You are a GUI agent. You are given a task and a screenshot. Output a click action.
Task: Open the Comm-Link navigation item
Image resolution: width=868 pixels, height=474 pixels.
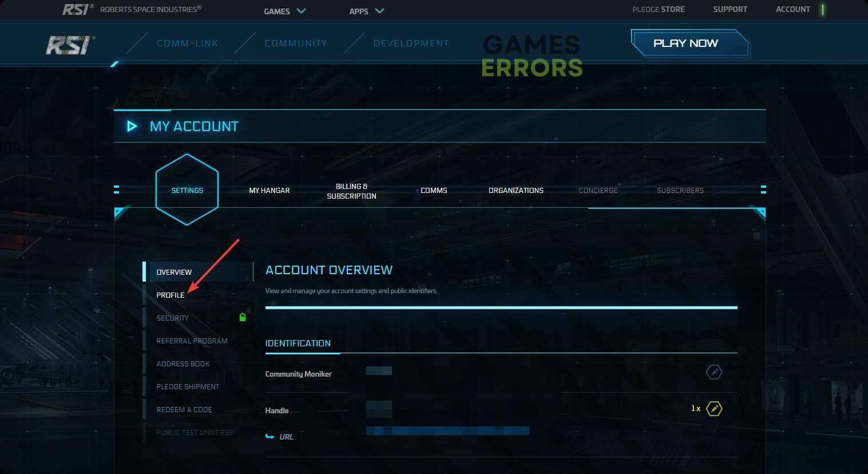[x=187, y=44]
